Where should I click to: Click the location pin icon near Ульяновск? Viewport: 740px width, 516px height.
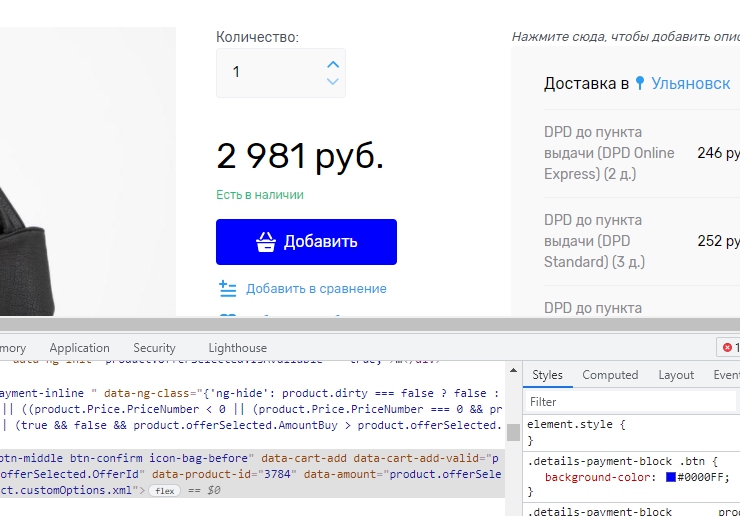640,84
